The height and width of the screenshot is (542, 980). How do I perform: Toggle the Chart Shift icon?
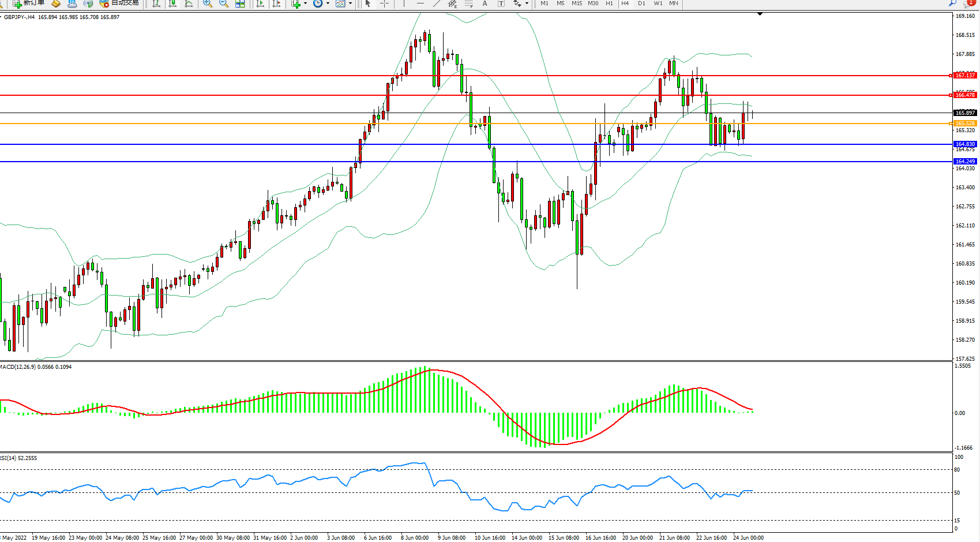[276, 3]
